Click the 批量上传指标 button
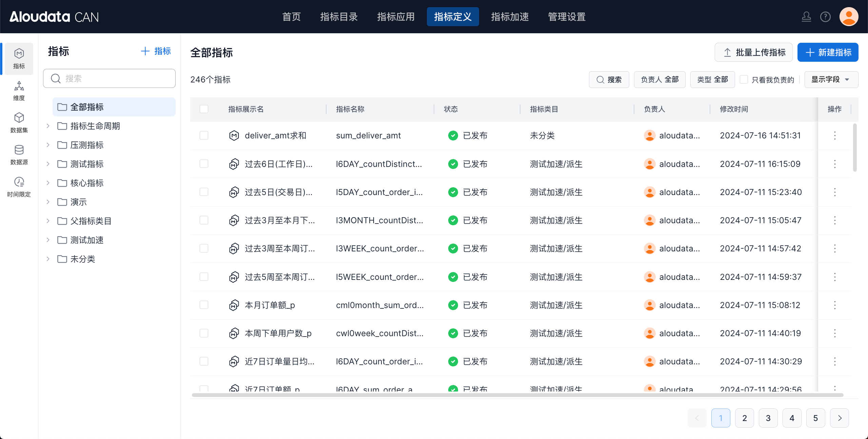The height and width of the screenshot is (439, 868). (x=753, y=52)
